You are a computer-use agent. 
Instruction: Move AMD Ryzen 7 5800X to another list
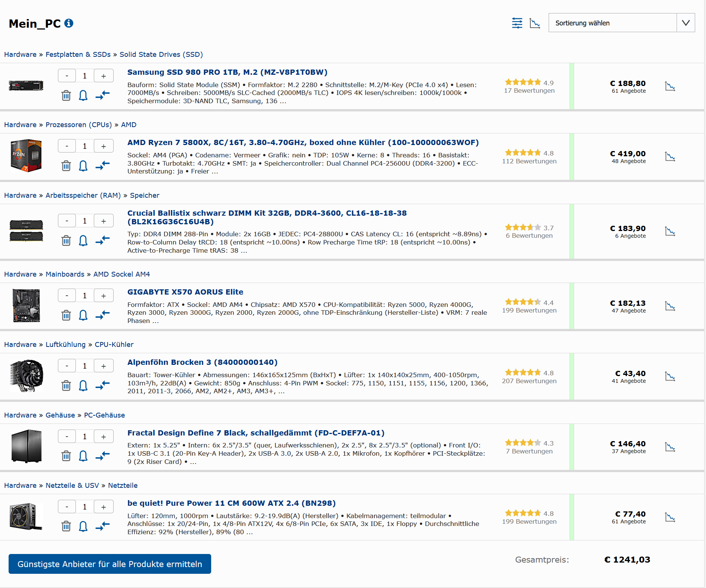102,166
